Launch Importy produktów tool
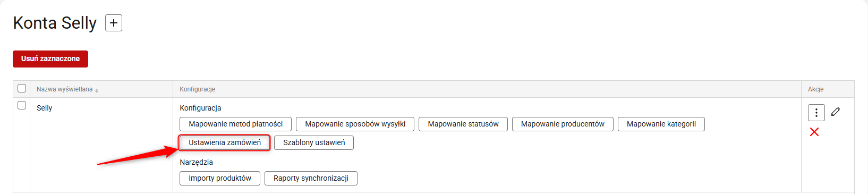The image size is (868, 194). (220, 178)
